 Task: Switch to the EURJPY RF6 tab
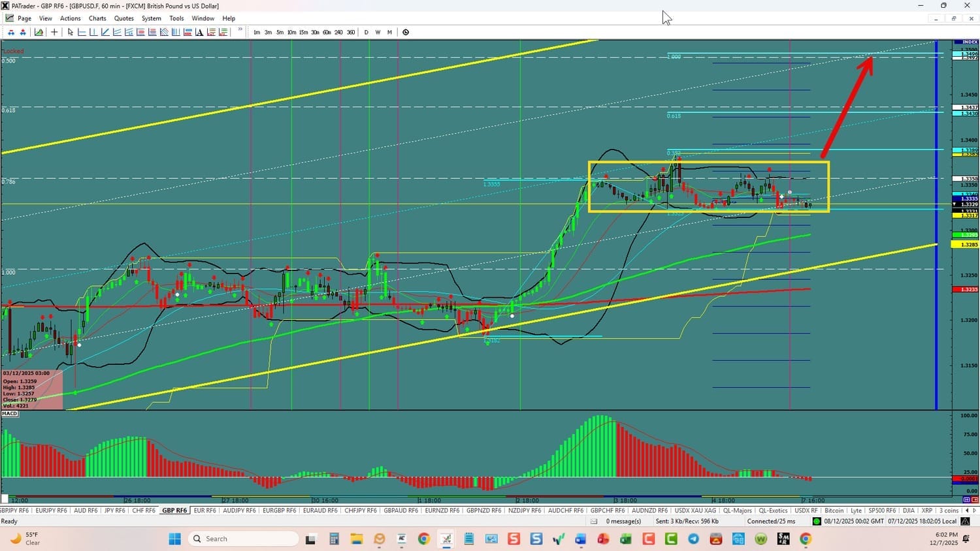click(52, 511)
